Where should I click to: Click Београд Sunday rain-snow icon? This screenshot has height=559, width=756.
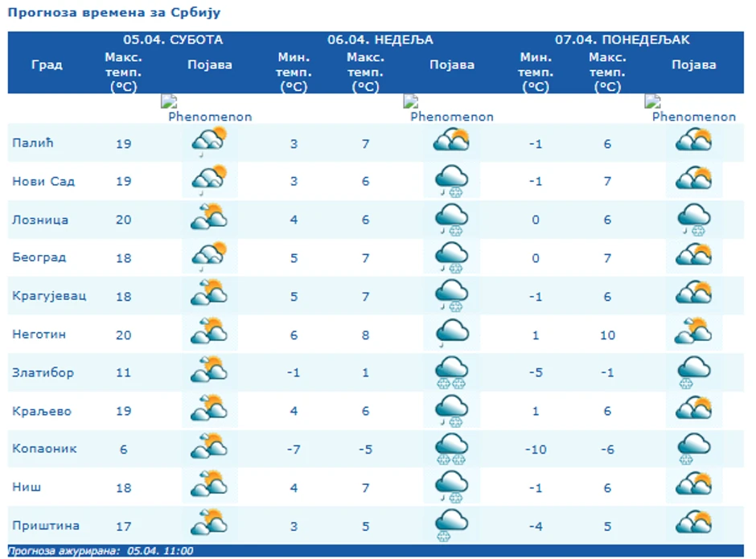point(452,257)
